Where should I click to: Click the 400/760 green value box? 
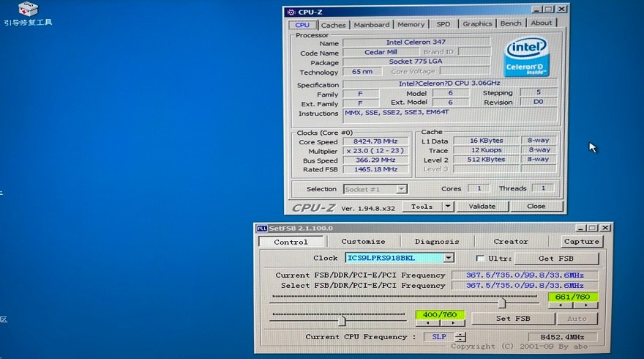(x=440, y=314)
